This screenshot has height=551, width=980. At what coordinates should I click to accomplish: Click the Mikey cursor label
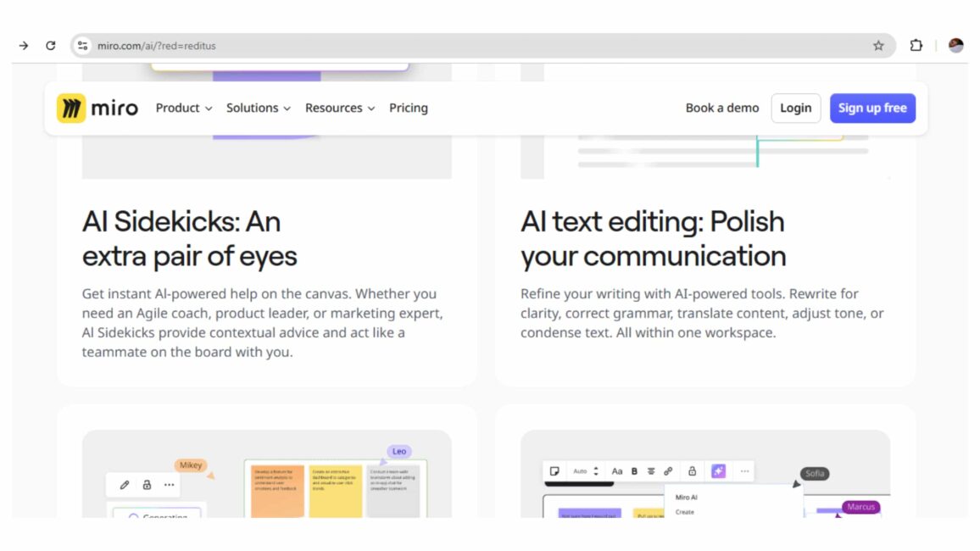click(x=191, y=465)
